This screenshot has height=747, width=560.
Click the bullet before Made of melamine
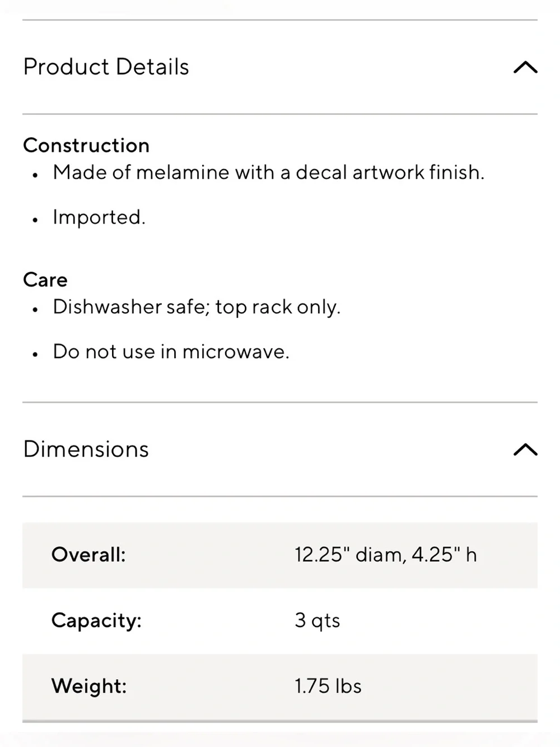coord(35,175)
